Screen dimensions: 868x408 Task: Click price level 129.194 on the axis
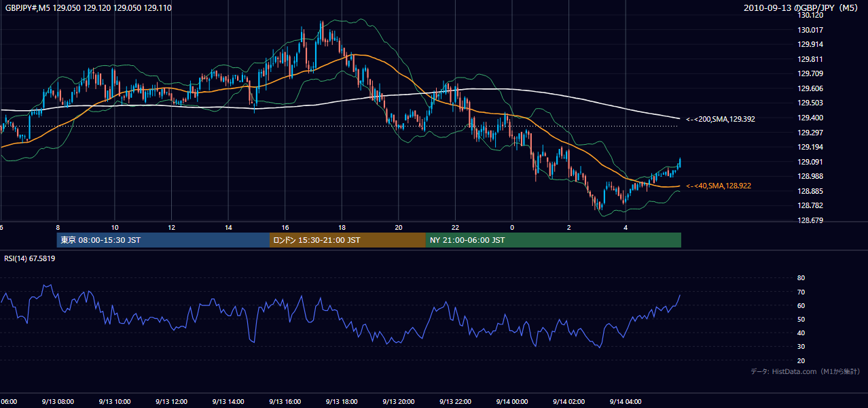[x=810, y=147]
